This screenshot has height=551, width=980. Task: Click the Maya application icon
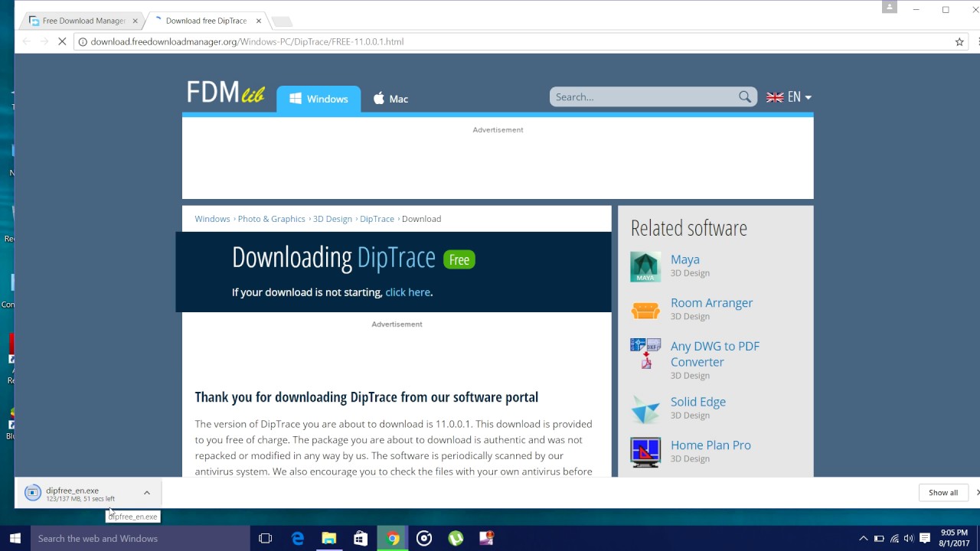pyautogui.click(x=645, y=267)
